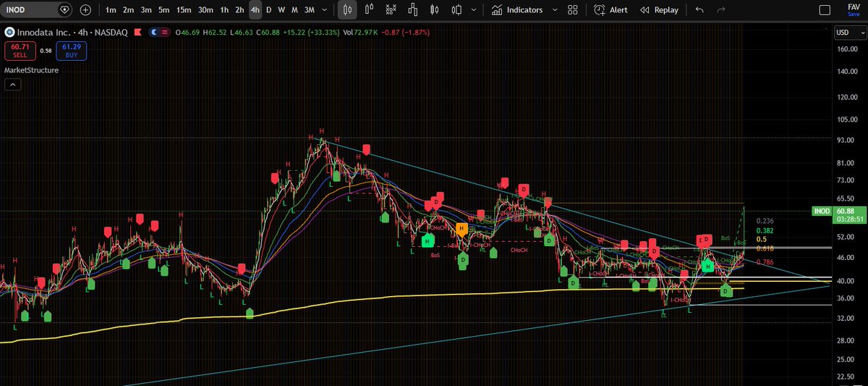Click the 0.236 Fibonacci level label
This screenshot has width=868, height=386.
click(765, 220)
